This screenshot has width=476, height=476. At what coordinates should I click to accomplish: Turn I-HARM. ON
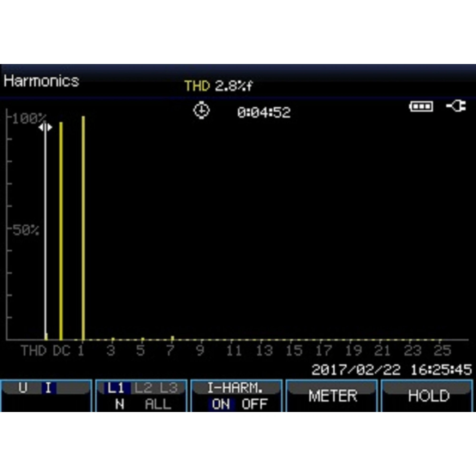pos(221,404)
